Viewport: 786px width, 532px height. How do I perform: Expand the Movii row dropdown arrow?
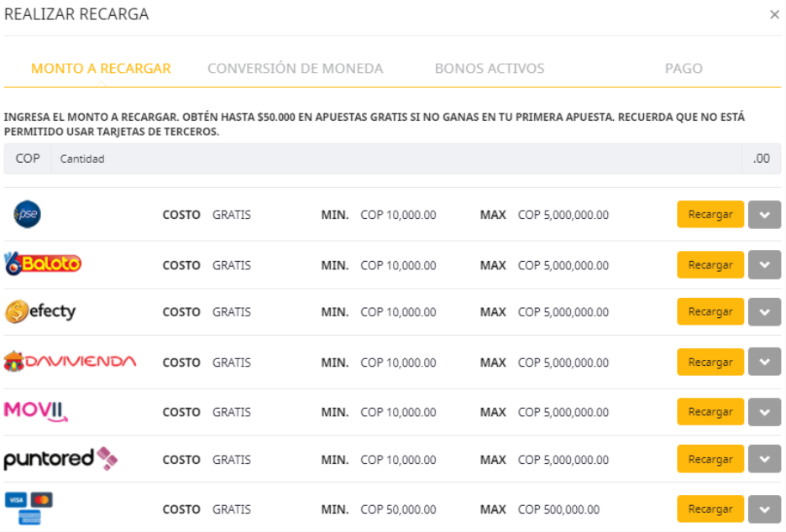click(x=764, y=412)
